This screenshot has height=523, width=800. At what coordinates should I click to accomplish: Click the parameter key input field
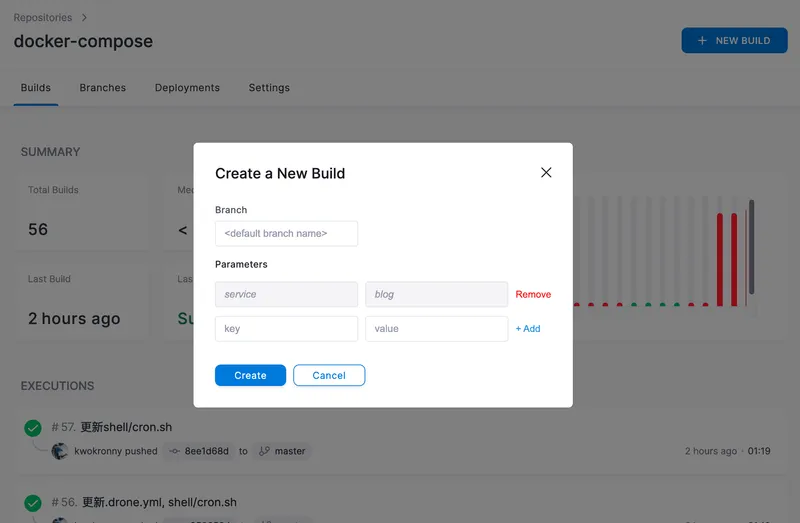(286, 329)
